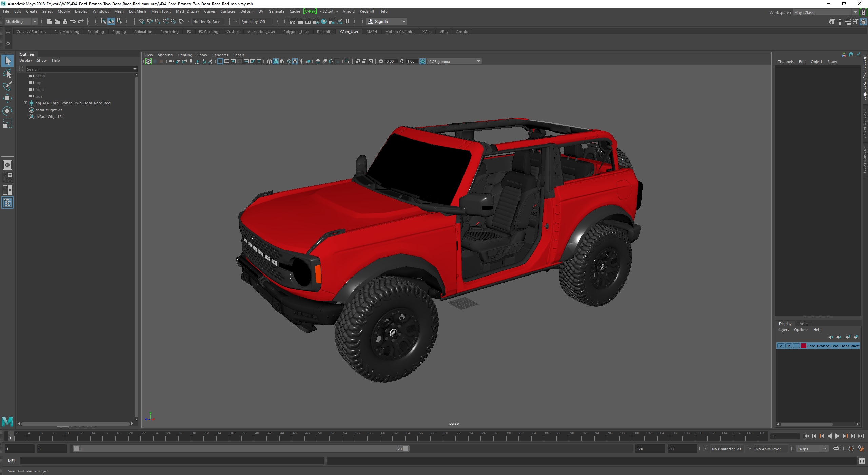Screen dimensions: 868x475
Task: Switch to single perspective view layout icon
Action: (x=7, y=165)
